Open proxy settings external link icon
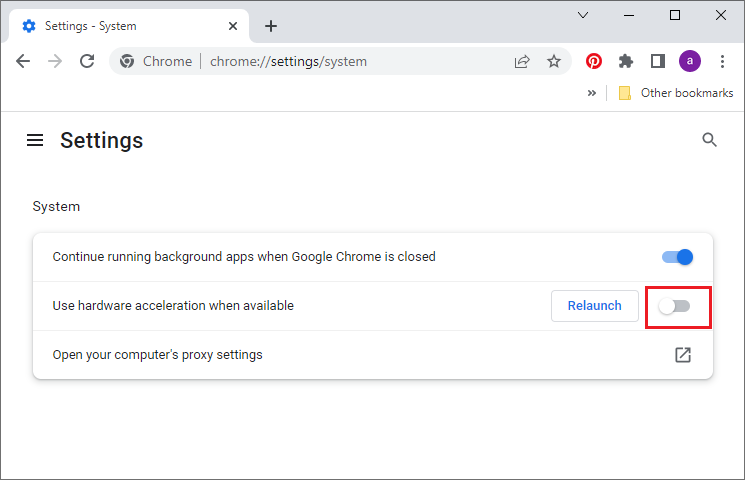This screenshot has width=745, height=480. (683, 355)
